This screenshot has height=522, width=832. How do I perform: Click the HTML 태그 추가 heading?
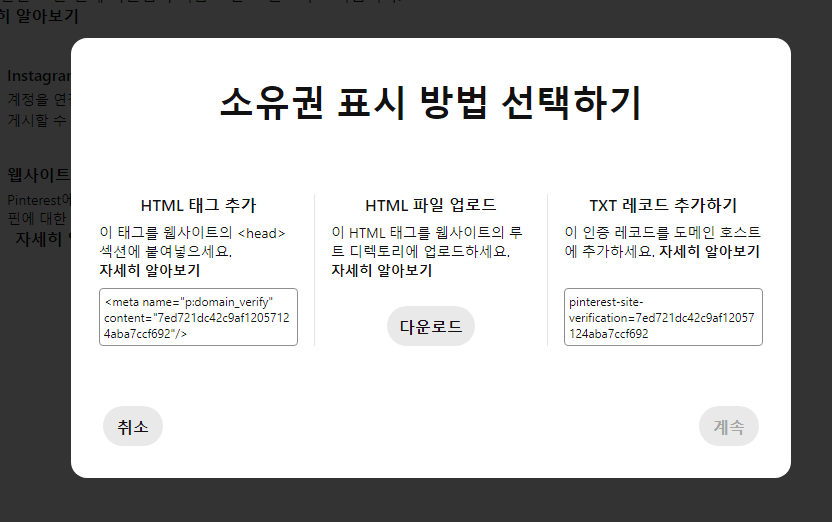pos(198,205)
